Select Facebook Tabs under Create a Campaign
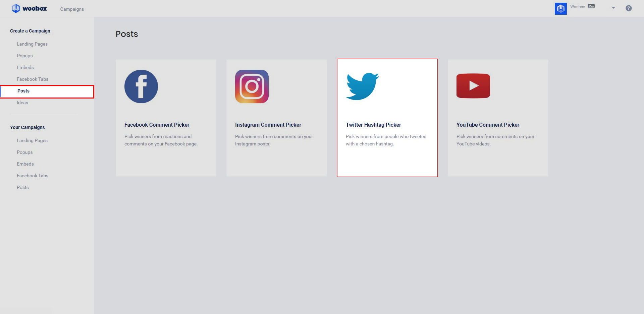The height and width of the screenshot is (314, 644). point(33,79)
